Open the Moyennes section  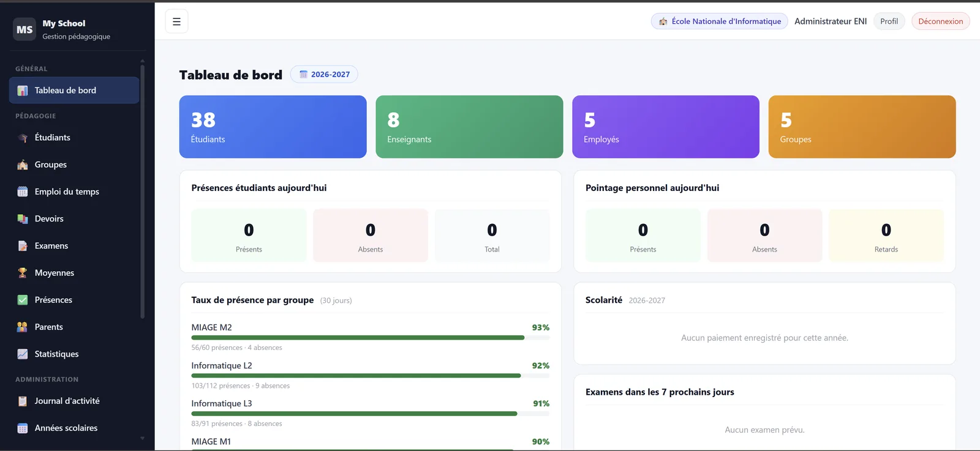[x=74, y=273]
